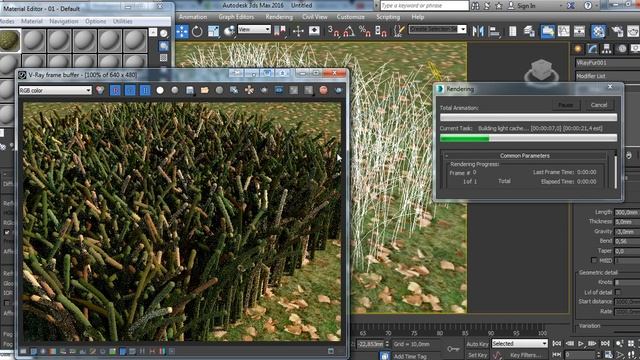Open the Animation menu
640x360 pixels.
pos(193,17)
